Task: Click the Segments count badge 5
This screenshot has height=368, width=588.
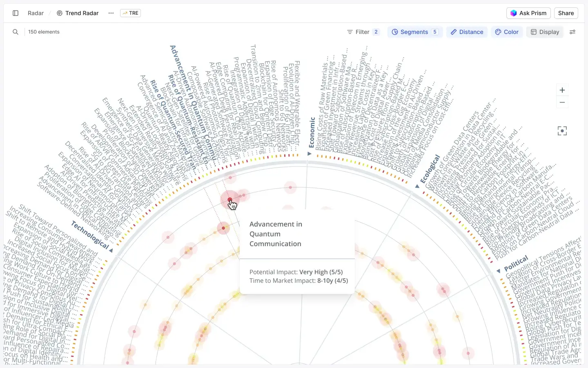Action: (435, 32)
